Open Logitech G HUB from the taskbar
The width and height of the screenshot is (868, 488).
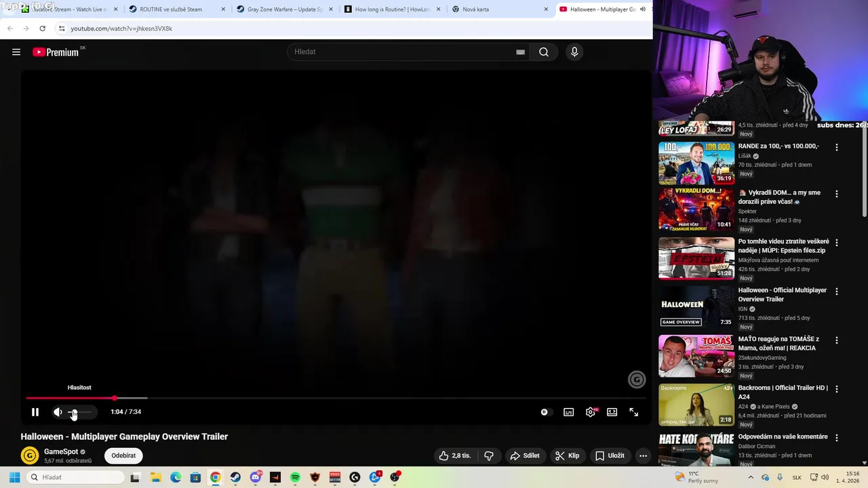355,477
